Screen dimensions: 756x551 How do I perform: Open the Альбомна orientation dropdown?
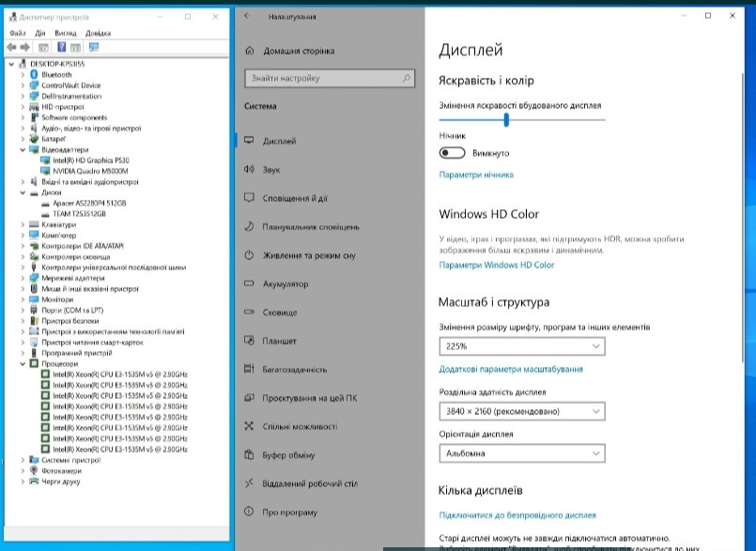tap(522, 453)
